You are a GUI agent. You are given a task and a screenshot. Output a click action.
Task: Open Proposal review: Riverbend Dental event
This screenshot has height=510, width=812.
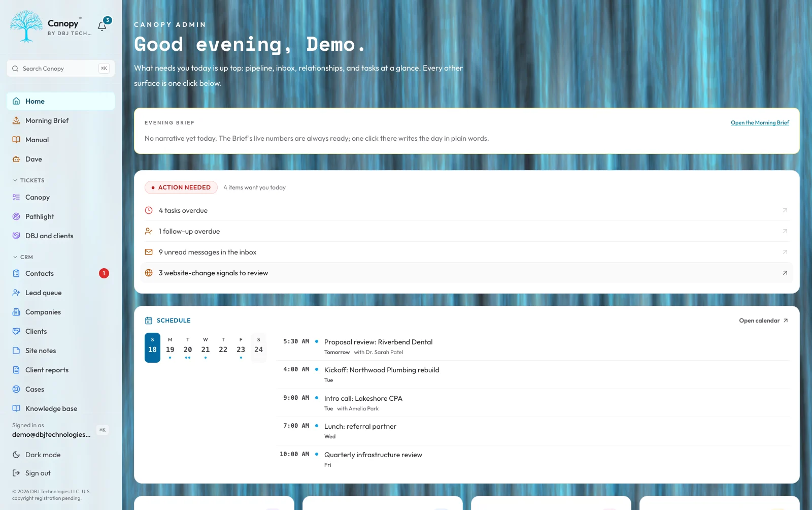click(x=533, y=346)
